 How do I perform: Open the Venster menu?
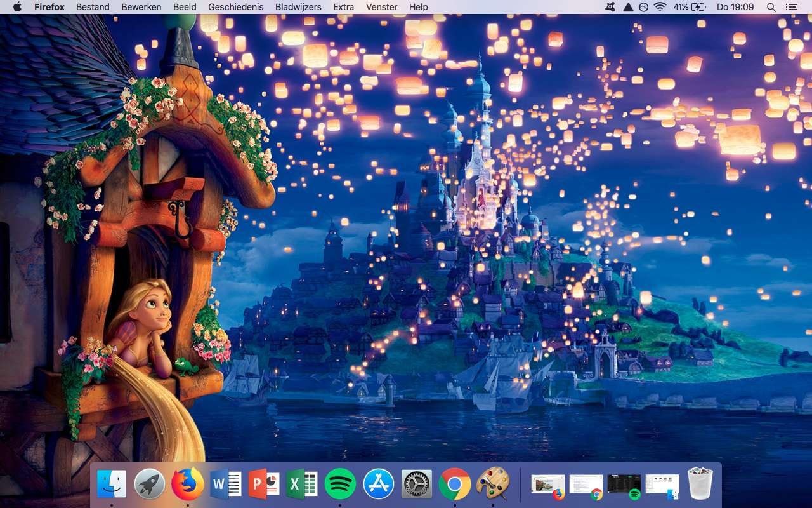tap(382, 7)
